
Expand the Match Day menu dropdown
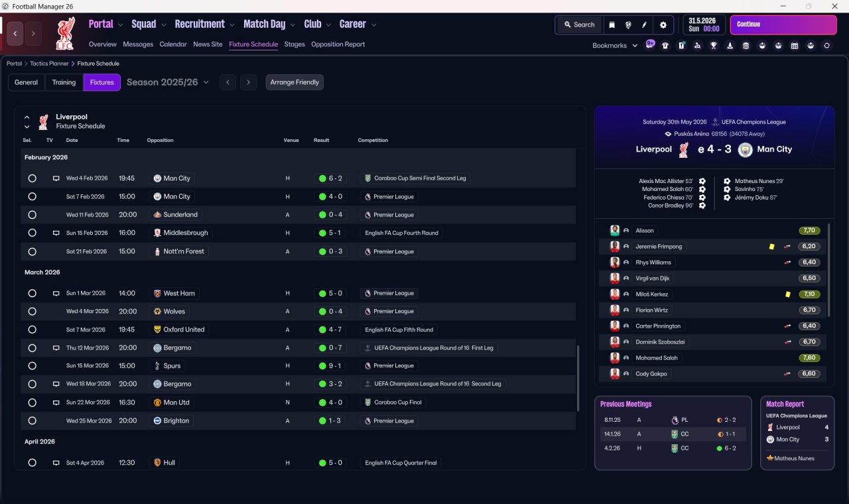pyautogui.click(x=293, y=25)
